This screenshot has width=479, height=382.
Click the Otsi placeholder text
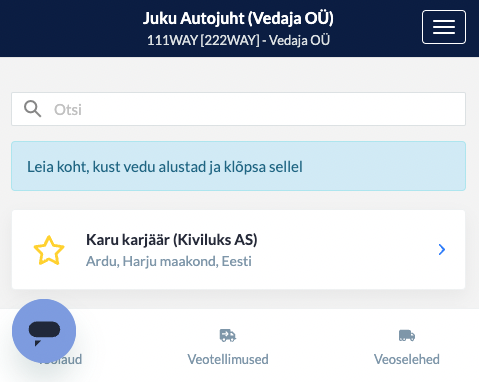tap(68, 109)
